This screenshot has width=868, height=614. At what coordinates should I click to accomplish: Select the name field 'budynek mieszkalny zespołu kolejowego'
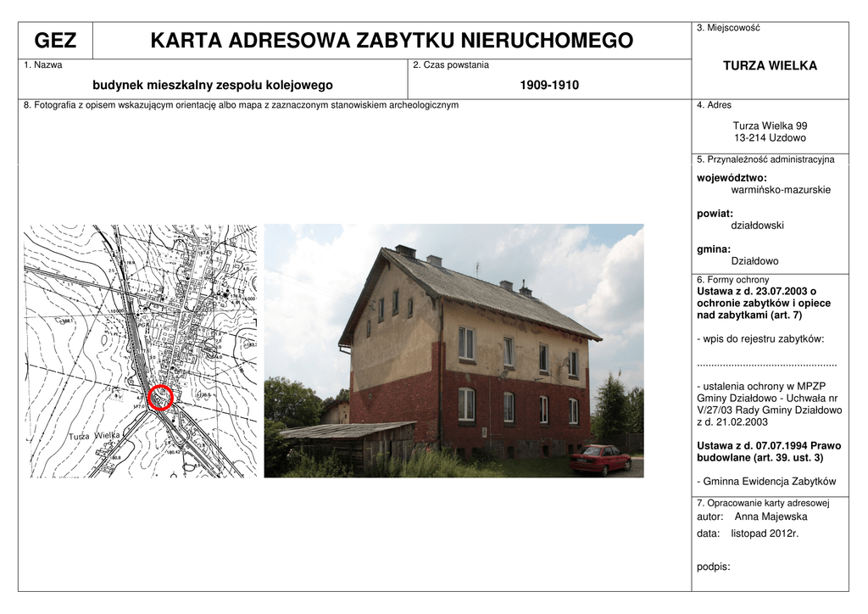212,85
